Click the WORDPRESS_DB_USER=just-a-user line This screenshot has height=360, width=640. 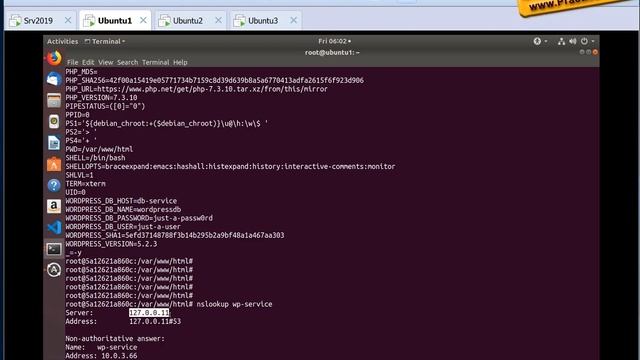point(123,227)
